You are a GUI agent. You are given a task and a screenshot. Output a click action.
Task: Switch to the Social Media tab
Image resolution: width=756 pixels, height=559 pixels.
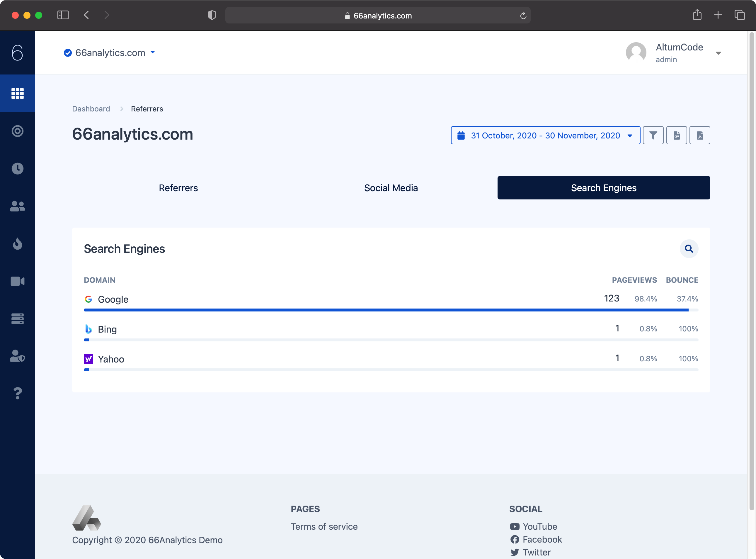coord(391,188)
